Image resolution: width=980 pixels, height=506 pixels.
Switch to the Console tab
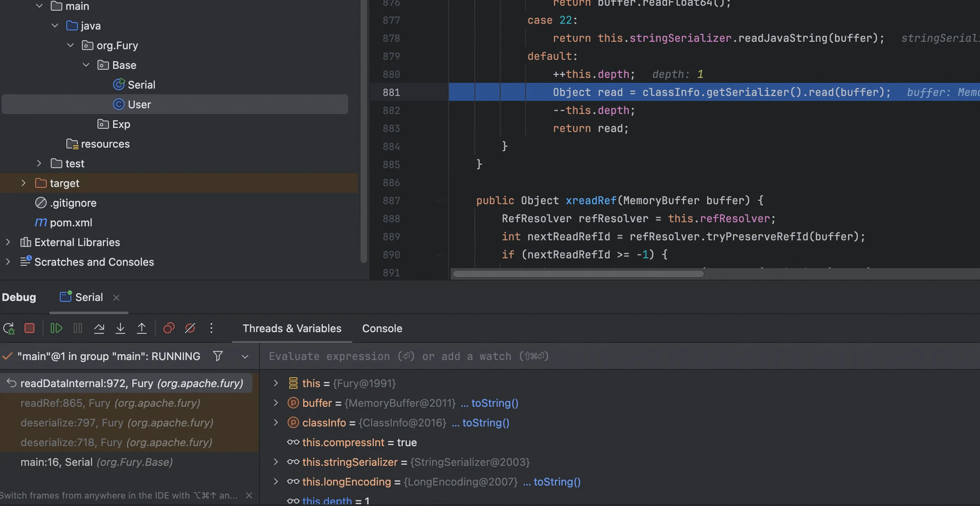point(382,328)
